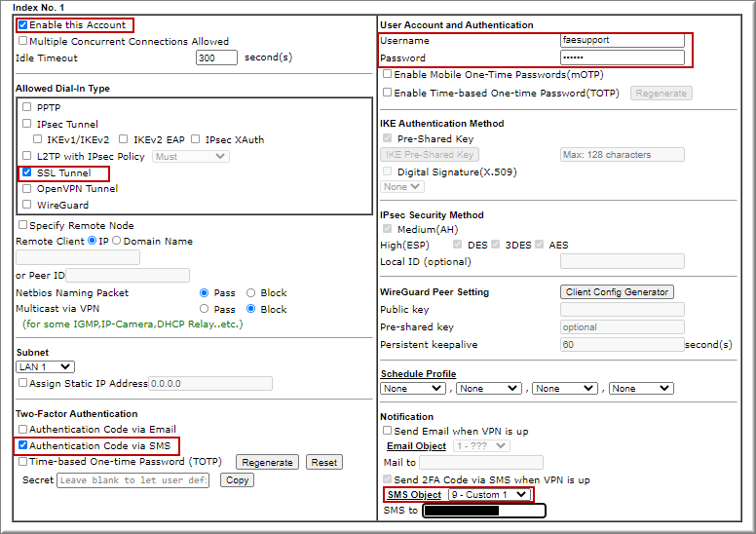Open the second Schedule Profile dropdown
756x534 pixels.
(489, 389)
